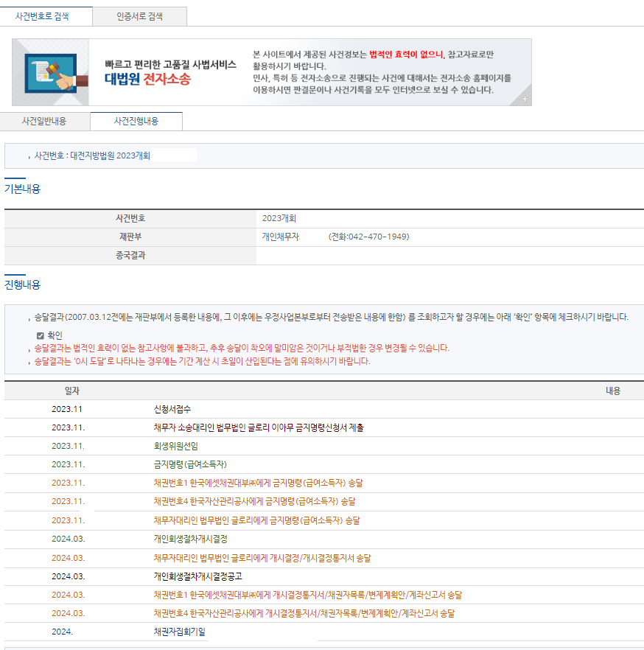Open the 대법원 전자소송 banner title
Image resolution: width=644 pixels, height=650 pixels.
click(147, 79)
